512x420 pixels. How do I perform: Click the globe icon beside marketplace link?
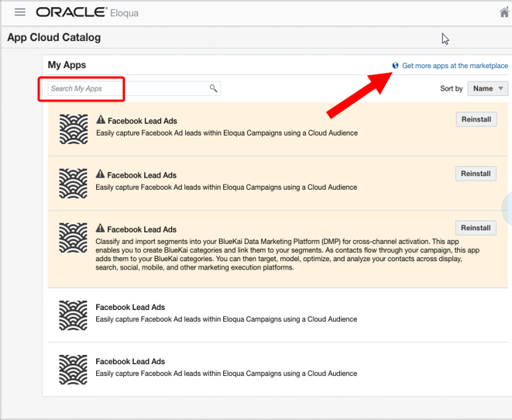click(395, 65)
